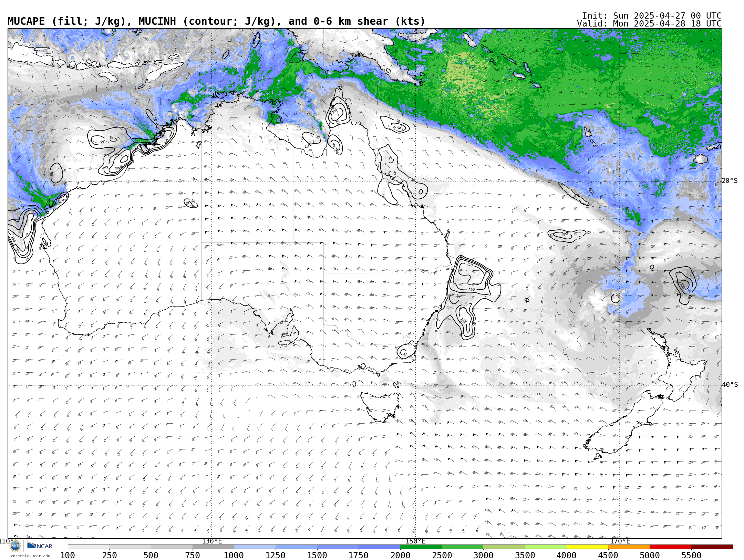Click the 170°E longitude label
Viewport: 744px width, 560px height.
coord(620,541)
